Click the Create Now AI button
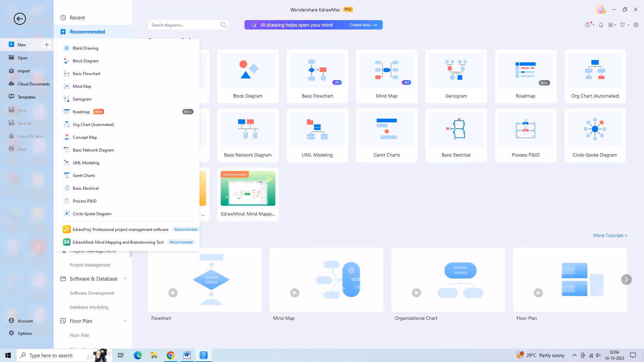644x362 pixels. 363,25
